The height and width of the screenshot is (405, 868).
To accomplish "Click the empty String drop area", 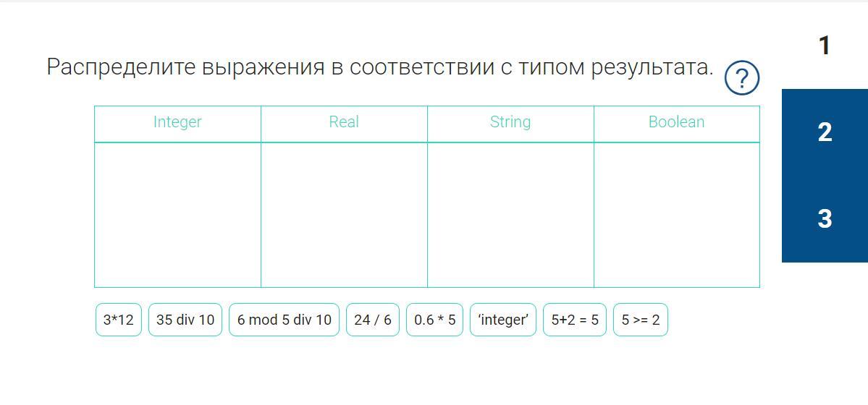I will click(x=510, y=215).
